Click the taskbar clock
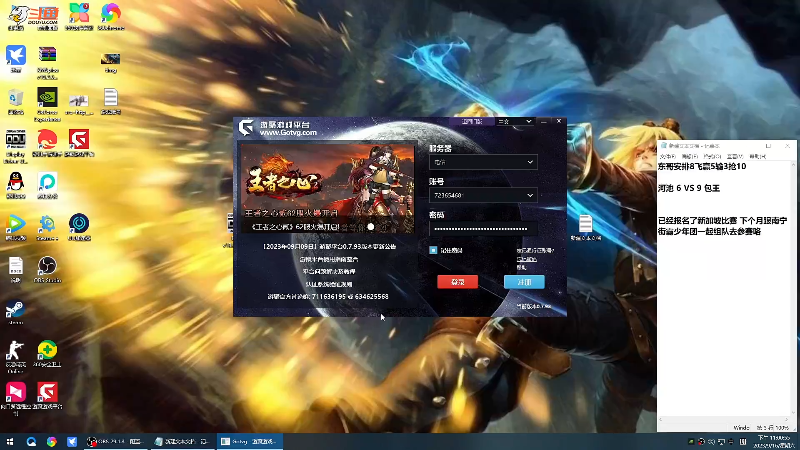Screen dimensions: 800x450 774,442
